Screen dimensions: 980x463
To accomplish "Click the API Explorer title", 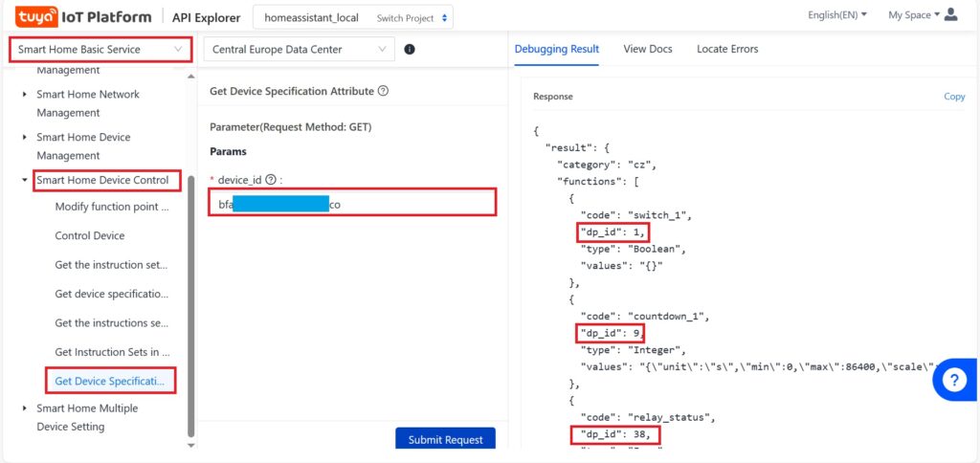I will pos(207,17).
